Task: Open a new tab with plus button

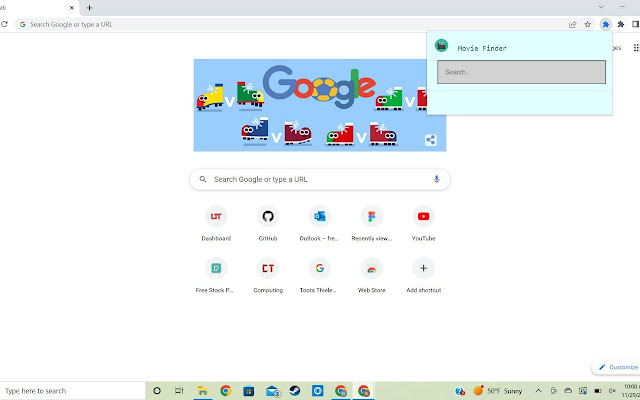Action: 89,7
